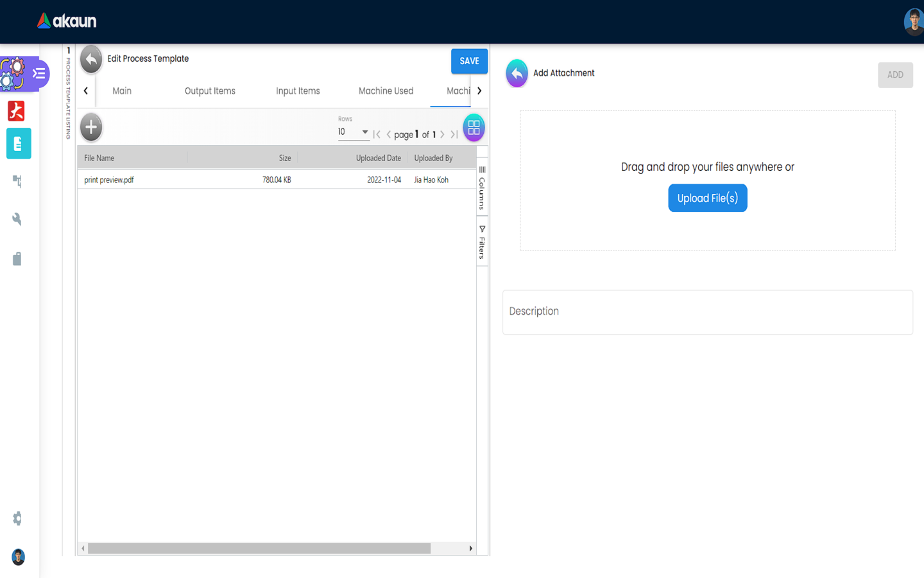Expand the Filters side panel
The height and width of the screenshot is (578, 924).
click(x=482, y=242)
